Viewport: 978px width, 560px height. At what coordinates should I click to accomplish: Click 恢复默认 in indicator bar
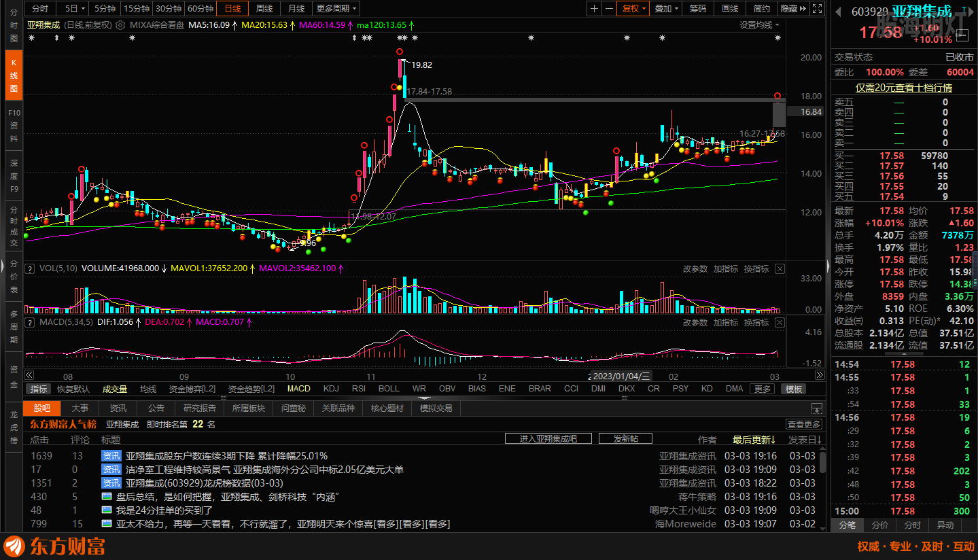point(73,389)
